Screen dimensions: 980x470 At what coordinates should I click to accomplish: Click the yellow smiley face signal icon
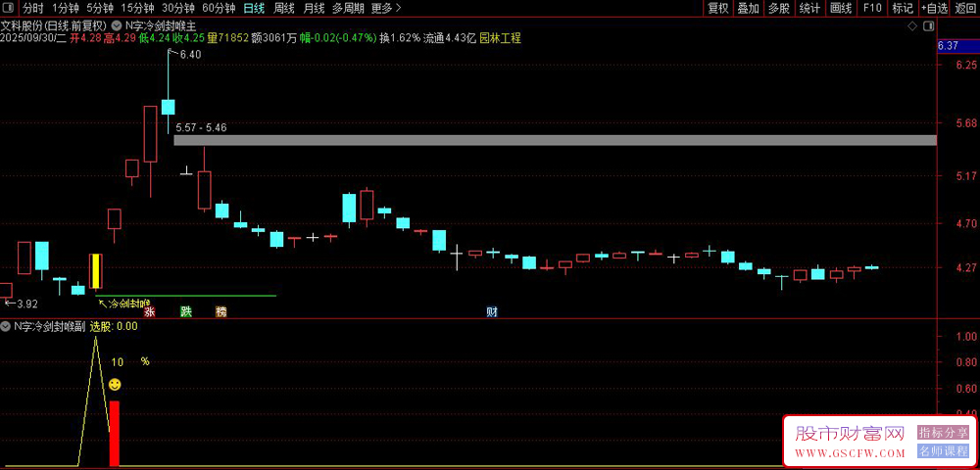pyautogui.click(x=115, y=385)
